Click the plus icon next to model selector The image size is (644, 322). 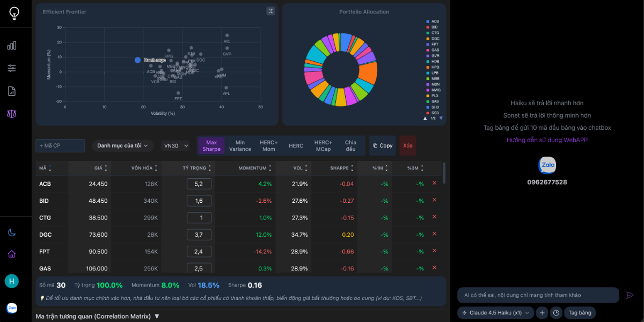click(542, 313)
